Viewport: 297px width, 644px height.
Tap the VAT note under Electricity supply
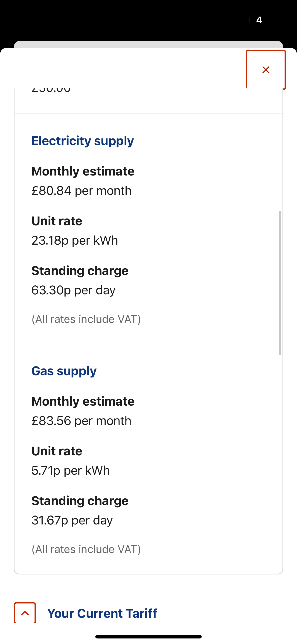[86, 319]
